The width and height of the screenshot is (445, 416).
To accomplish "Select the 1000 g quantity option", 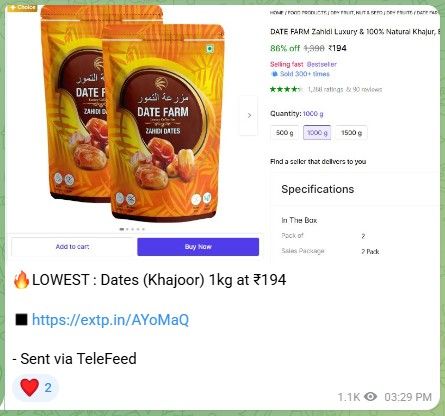I will (x=317, y=133).
